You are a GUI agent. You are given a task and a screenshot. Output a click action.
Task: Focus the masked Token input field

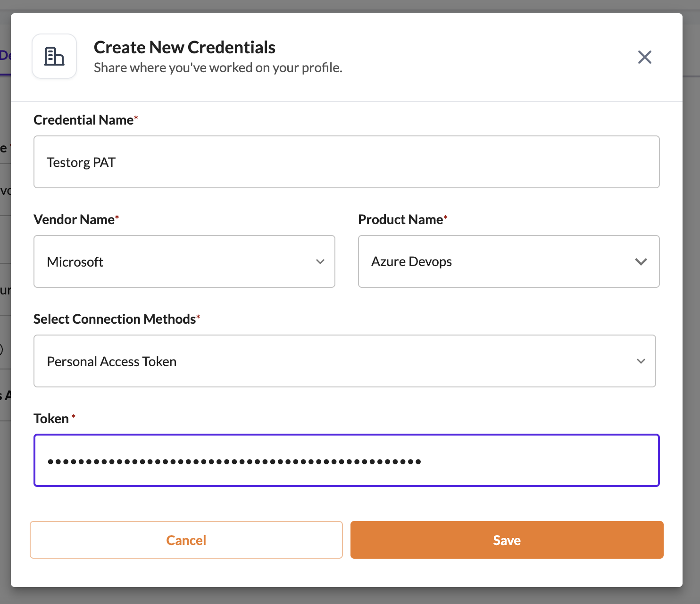click(346, 461)
